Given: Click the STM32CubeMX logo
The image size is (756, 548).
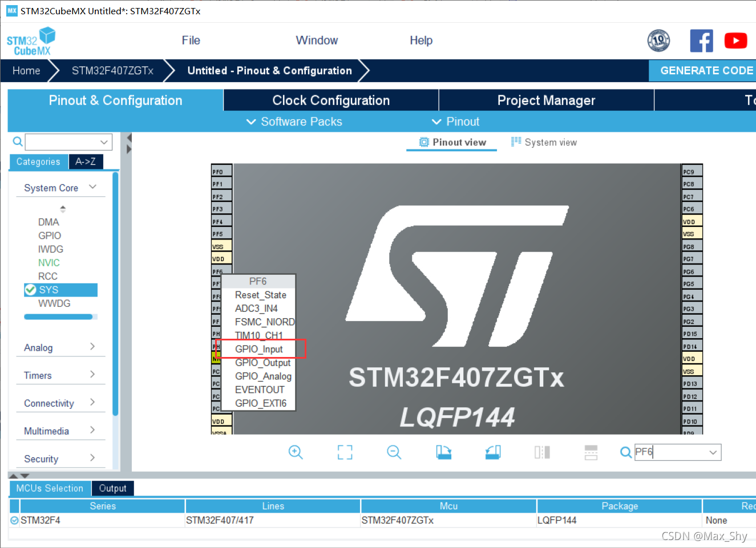Looking at the screenshot, I should tap(31, 41).
